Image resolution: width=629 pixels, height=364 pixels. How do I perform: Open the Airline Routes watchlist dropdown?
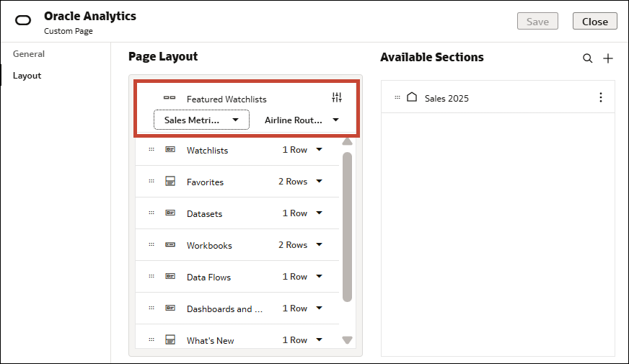point(302,120)
